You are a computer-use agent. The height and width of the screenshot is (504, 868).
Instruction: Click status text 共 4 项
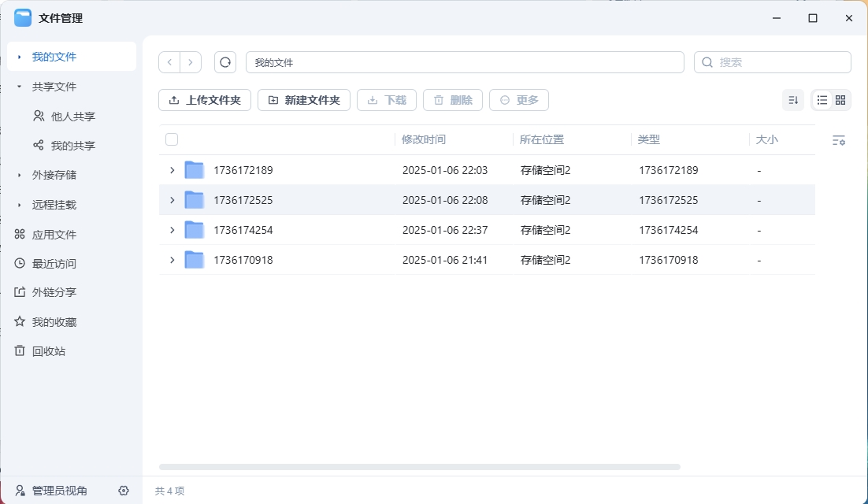(170, 491)
